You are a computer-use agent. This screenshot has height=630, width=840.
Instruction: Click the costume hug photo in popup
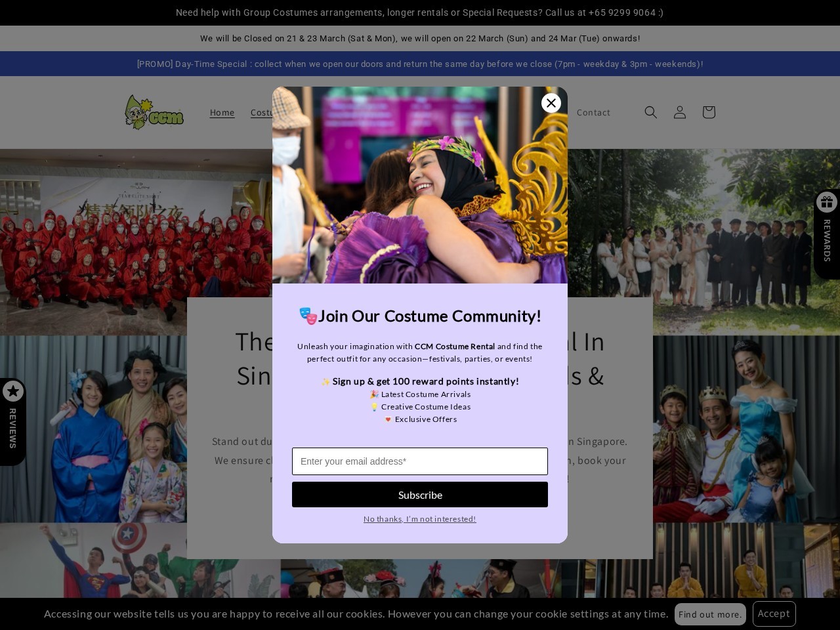420,185
